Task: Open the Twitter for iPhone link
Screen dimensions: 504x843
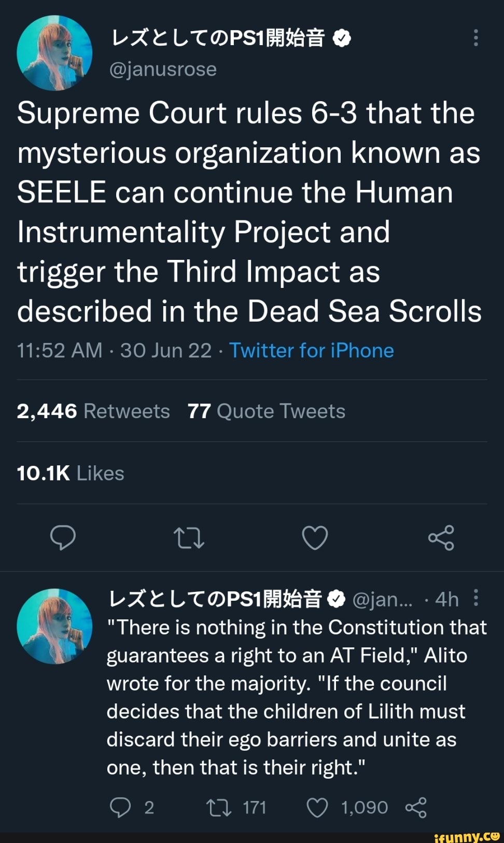Action: 311,351
